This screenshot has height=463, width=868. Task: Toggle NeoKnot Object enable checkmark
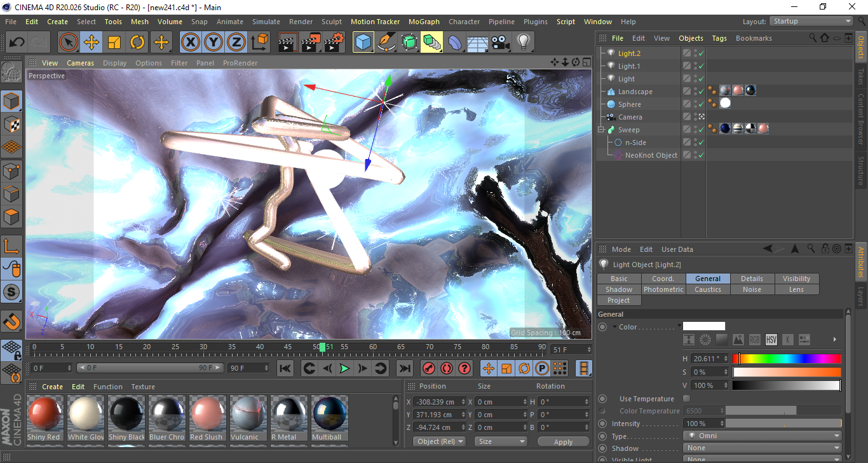[701, 155]
